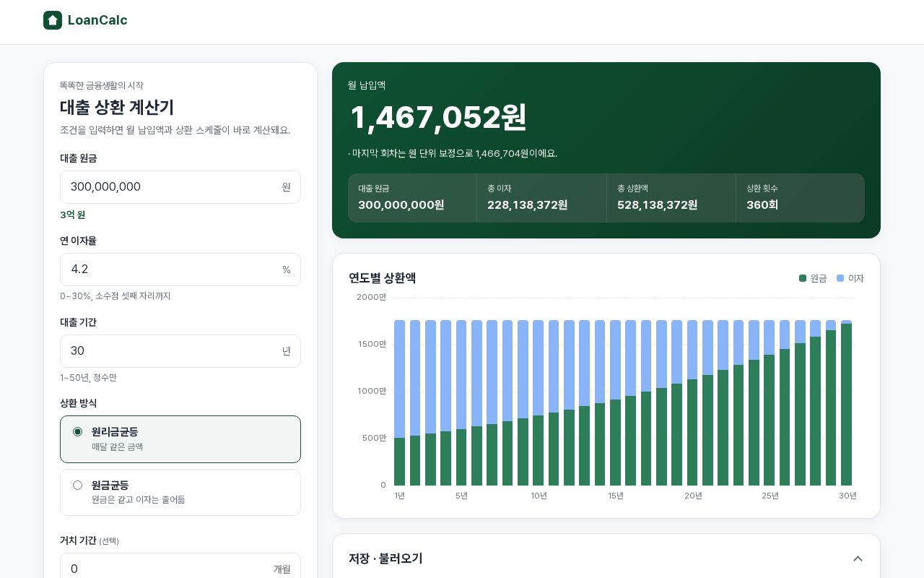Click the summary principal value 300,000,000원
Image resolution: width=924 pixels, height=578 pixels.
[x=401, y=205]
